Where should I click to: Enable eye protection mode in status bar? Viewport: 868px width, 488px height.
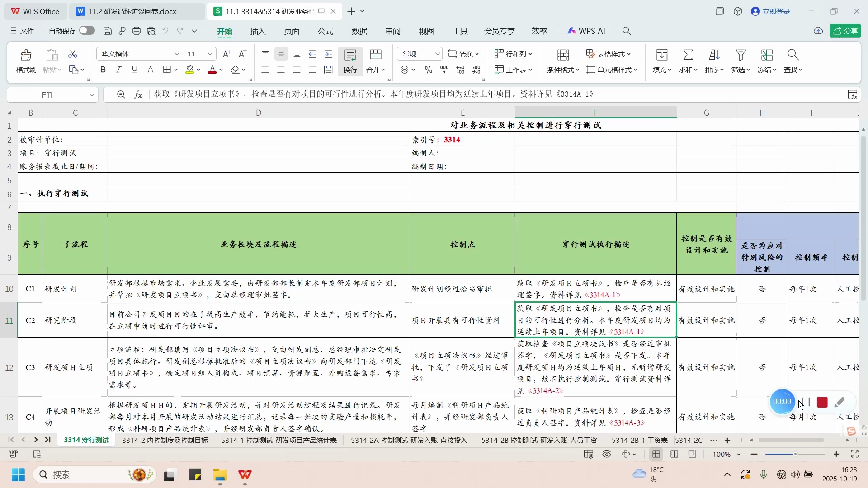(607, 454)
